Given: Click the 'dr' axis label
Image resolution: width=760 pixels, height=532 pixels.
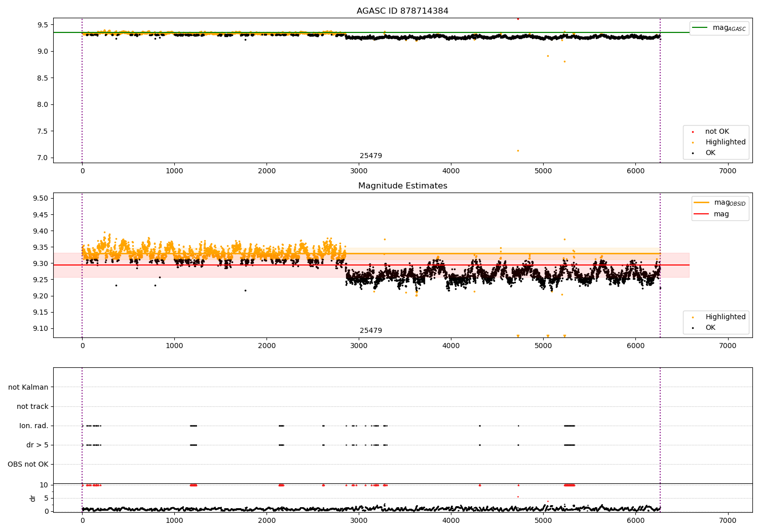Looking at the screenshot, I should coord(33,498).
